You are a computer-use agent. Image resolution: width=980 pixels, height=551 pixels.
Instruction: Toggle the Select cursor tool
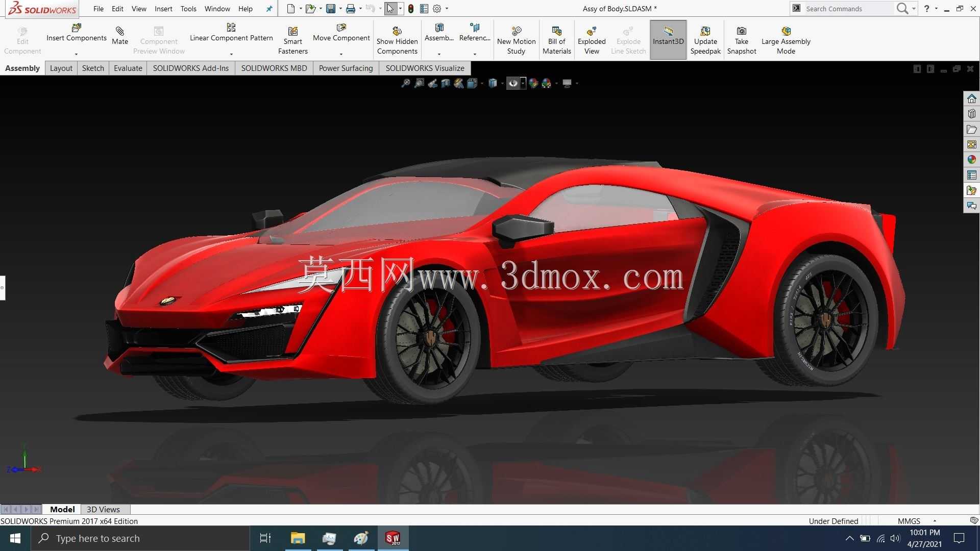(x=390, y=9)
